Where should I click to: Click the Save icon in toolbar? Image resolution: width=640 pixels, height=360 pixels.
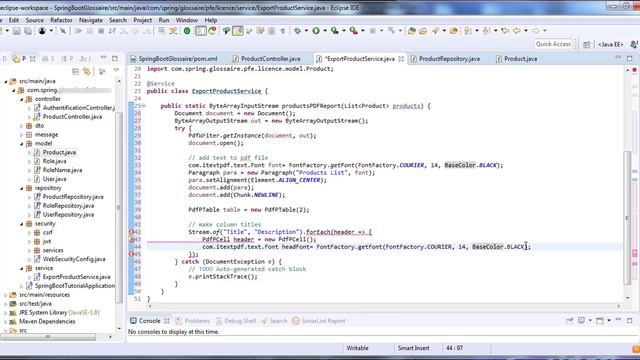(x=16, y=31)
